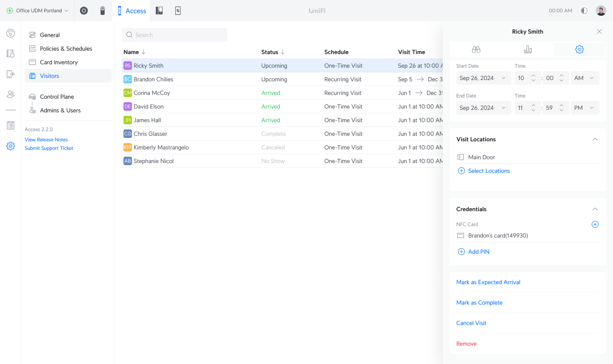This screenshot has height=364, width=613.
Task: Select the Schedule column header
Action: pos(336,52)
